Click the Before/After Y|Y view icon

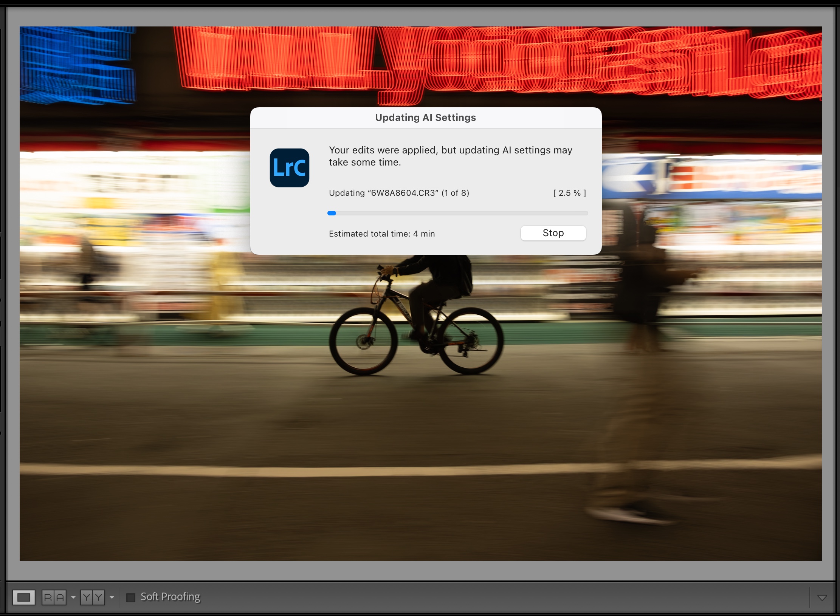pos(92,597)
